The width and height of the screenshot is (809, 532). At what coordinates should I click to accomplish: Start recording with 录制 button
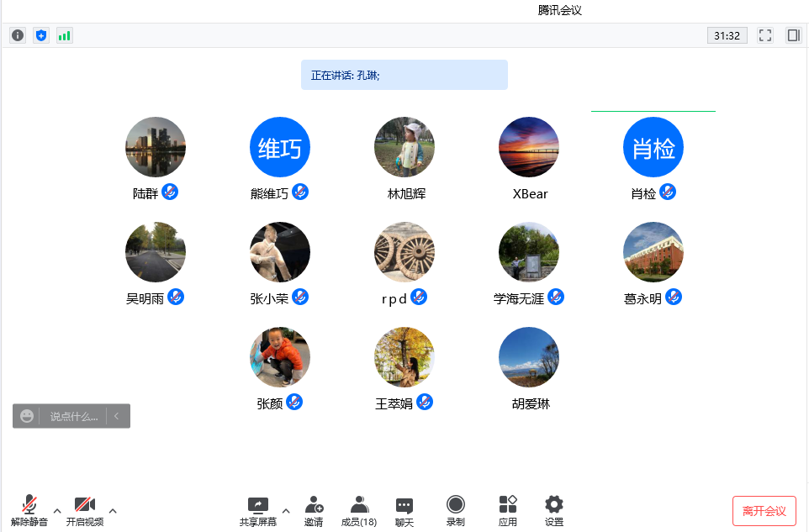point(455,510)
